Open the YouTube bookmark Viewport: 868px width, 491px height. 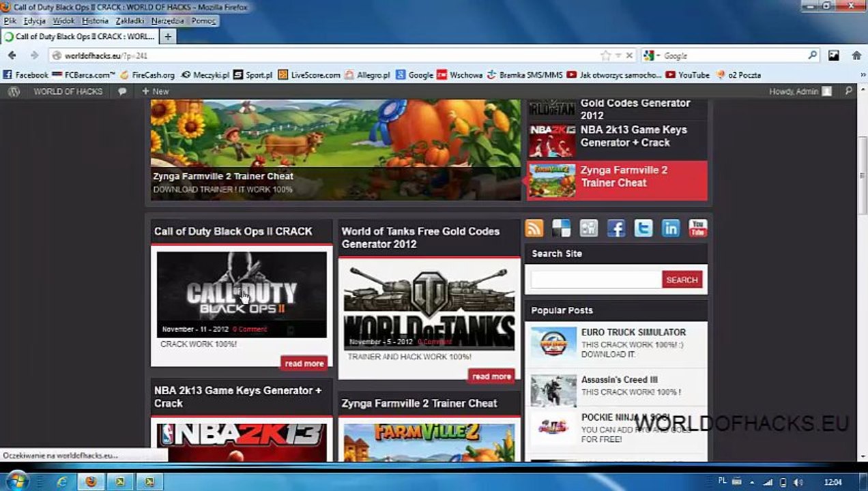pos(688,75)
